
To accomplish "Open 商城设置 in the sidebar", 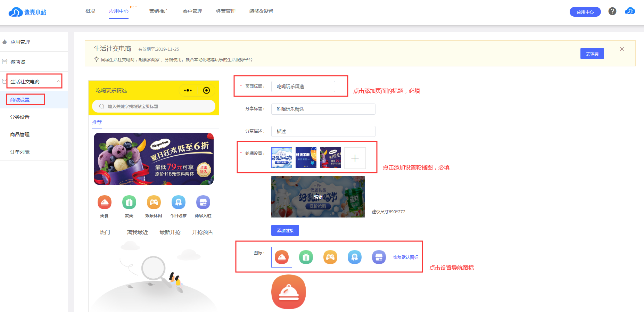I will (x=20, y=100).
